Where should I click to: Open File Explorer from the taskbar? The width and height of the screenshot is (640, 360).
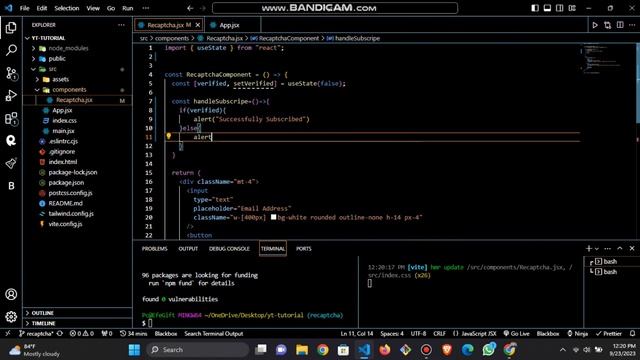tap(302, 350)
